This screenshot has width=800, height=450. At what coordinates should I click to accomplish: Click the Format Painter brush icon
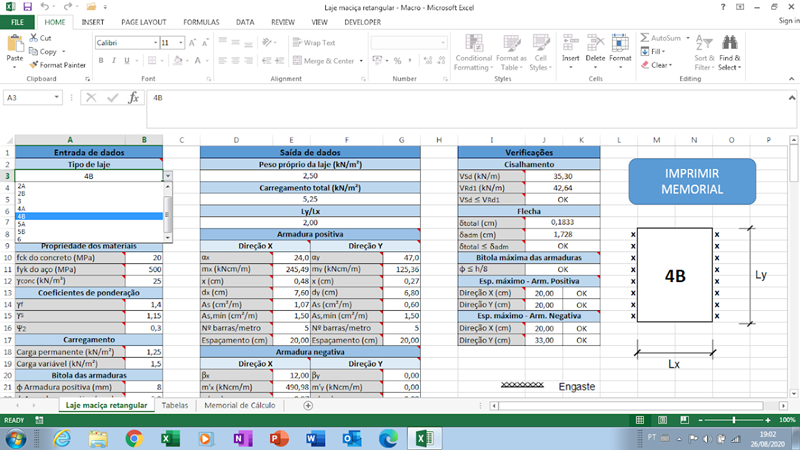pyautogui.click(x=34, y=65)
